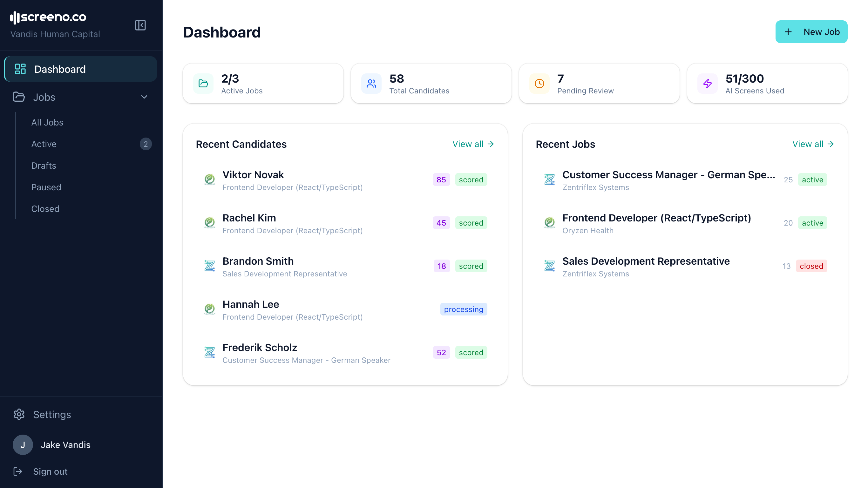Click the screeno.co logo
Screen dimensions: 868x488
(x=49, y=17)
